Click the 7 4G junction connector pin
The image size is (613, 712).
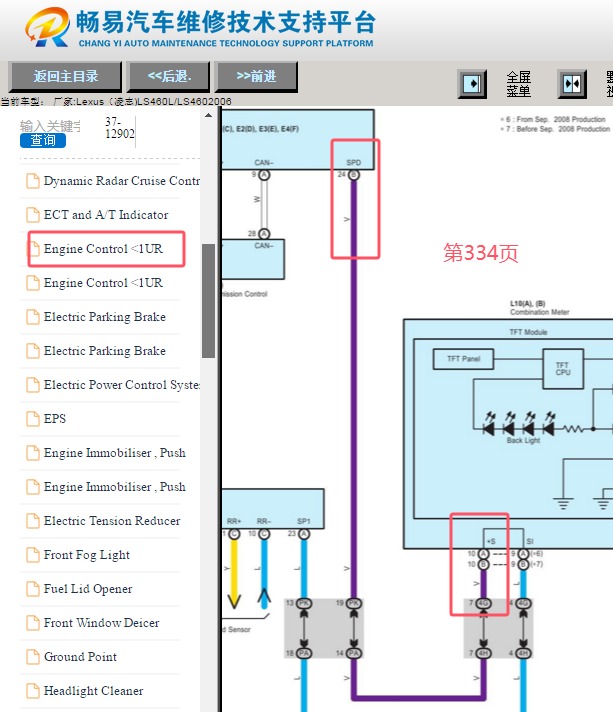[484, 603]
